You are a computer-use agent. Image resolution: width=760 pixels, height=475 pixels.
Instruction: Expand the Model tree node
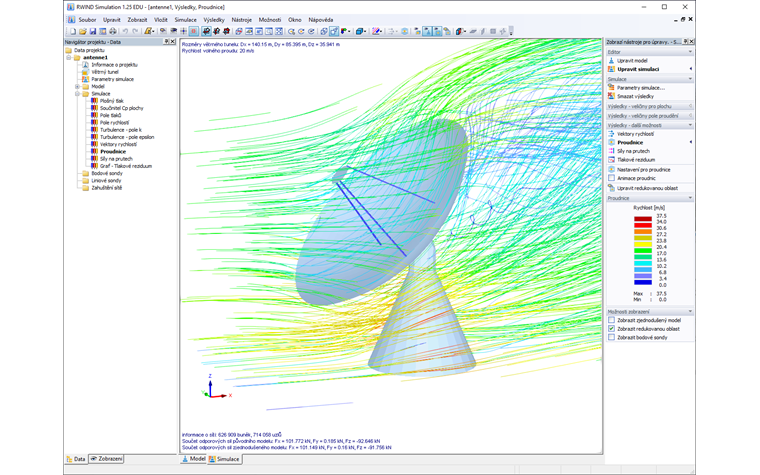(x=77, y=86)
